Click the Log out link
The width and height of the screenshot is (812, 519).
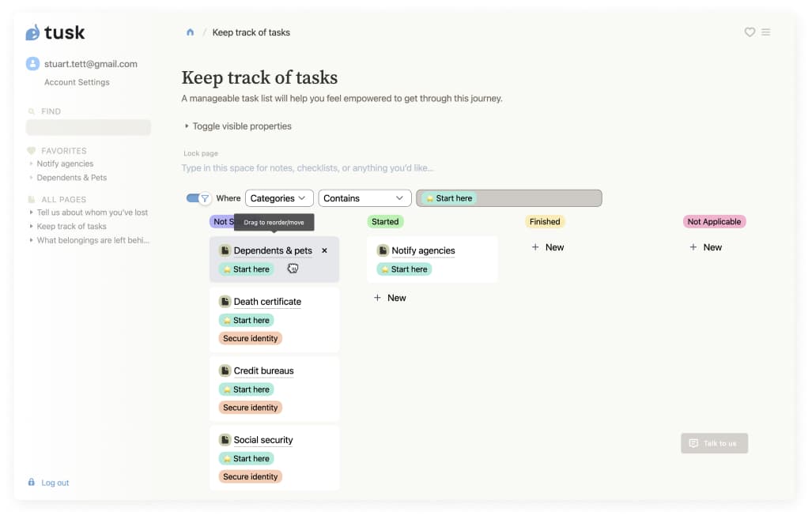(55, 483)
